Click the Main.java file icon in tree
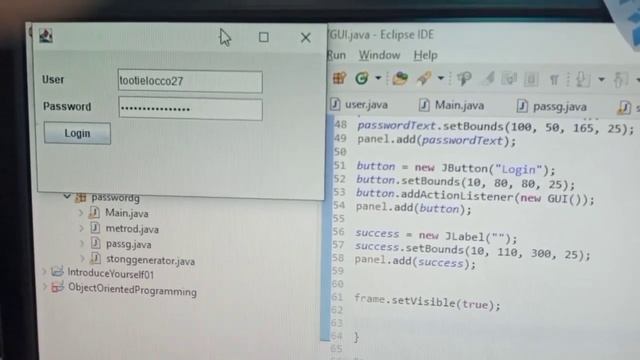Screen dimensions: 640x360 (94, 212)
